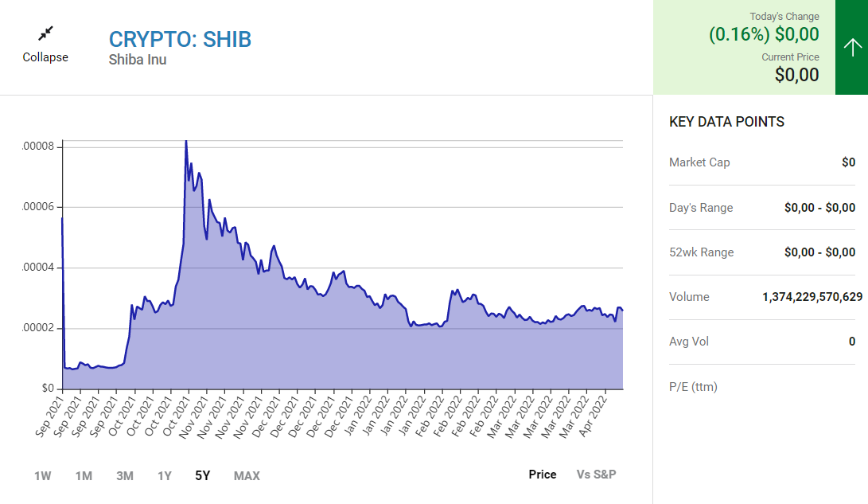Switch chart to 1Y range
This screenshot has width=868, height=504.
[165, 476]
